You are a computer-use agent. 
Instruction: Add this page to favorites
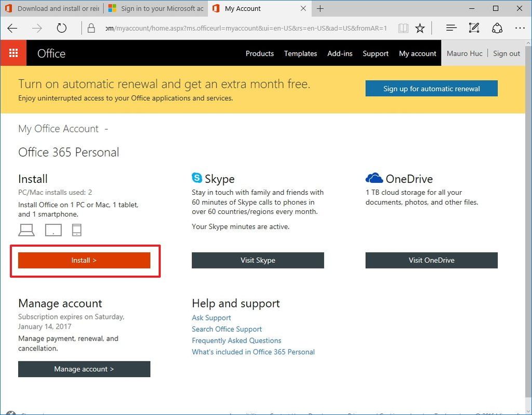(421, 28)
